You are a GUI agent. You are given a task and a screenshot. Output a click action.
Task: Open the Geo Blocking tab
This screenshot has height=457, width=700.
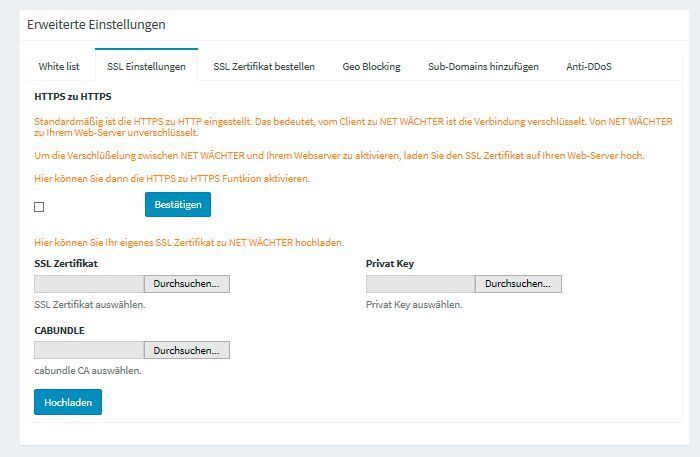pyautogui.click(x=371, y=66)
